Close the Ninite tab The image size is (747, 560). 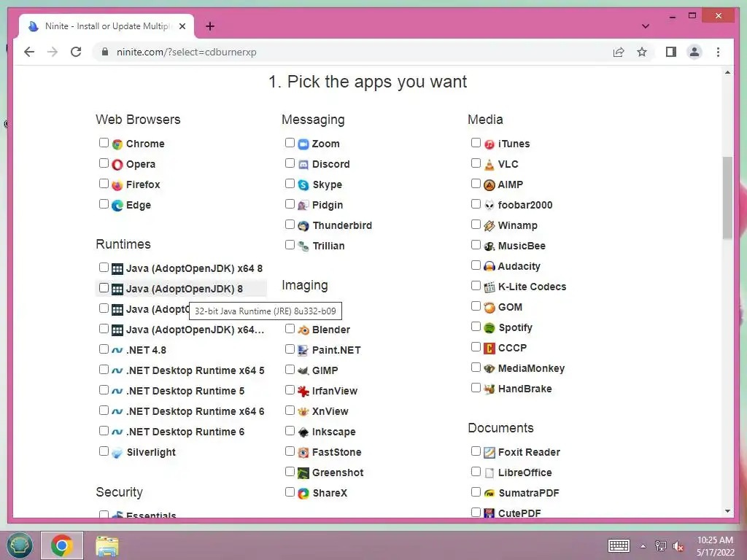click(182, 26)
